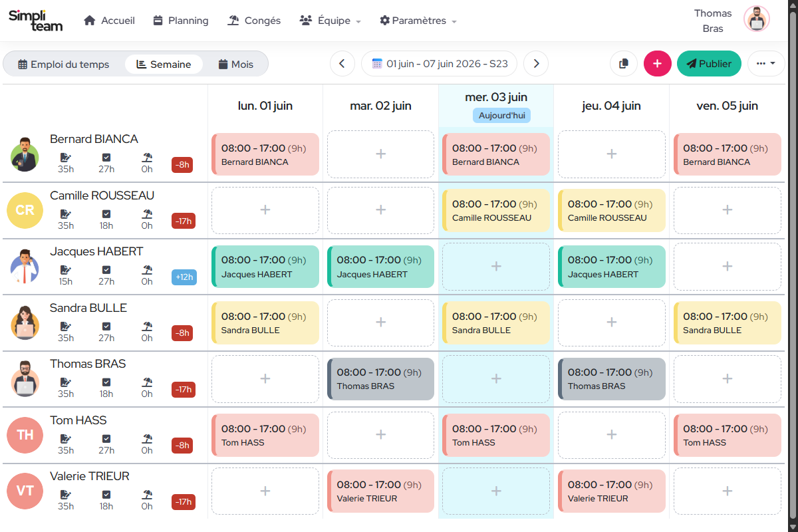The height and width of the screenshot is (532, 798).
Task: Open the three-dots more options dropdown
Action: (x=766, y=64)
